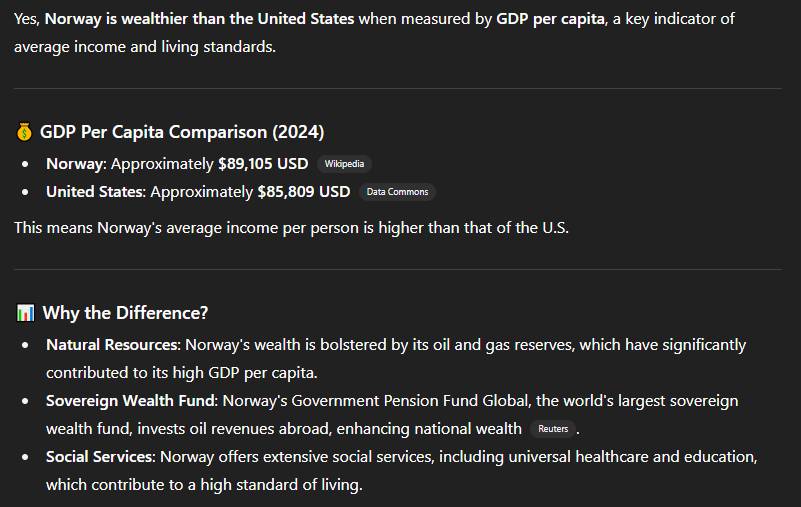
Task: Click the bold $85,809 USD figure
Action: point(304,192)
